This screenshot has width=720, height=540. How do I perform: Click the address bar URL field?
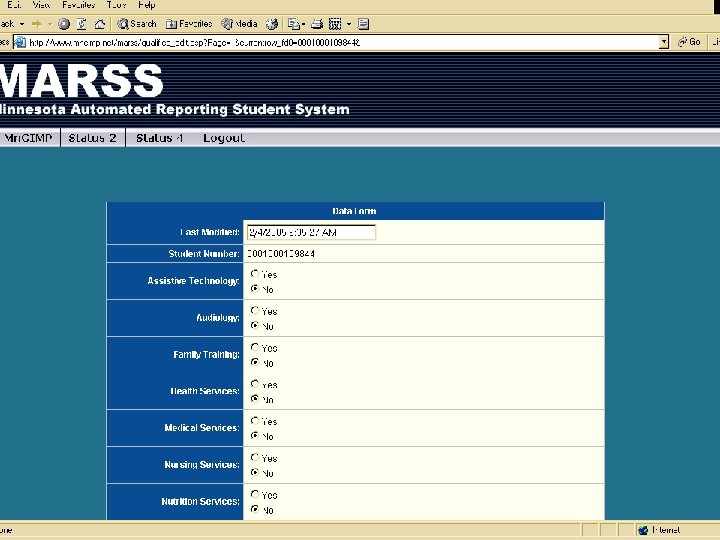[x=342, y=43]
